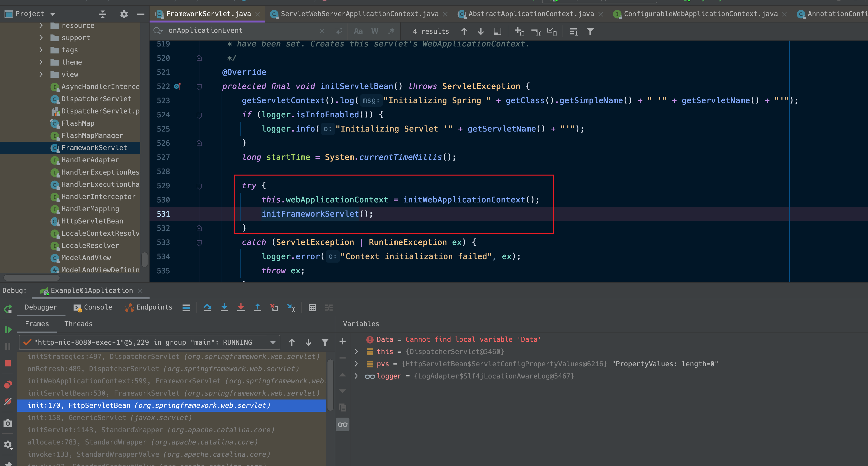Click Step Into debugger icon
868x466 pixels.
point(224,308)
